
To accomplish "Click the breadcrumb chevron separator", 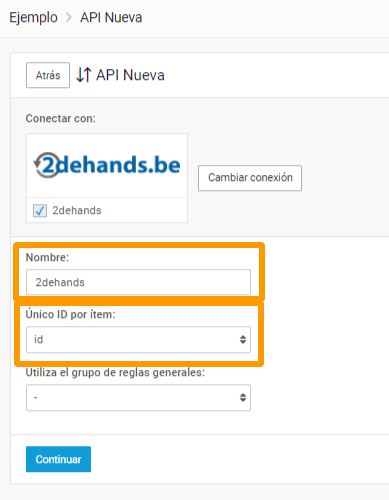I will (x=69, y=18).
